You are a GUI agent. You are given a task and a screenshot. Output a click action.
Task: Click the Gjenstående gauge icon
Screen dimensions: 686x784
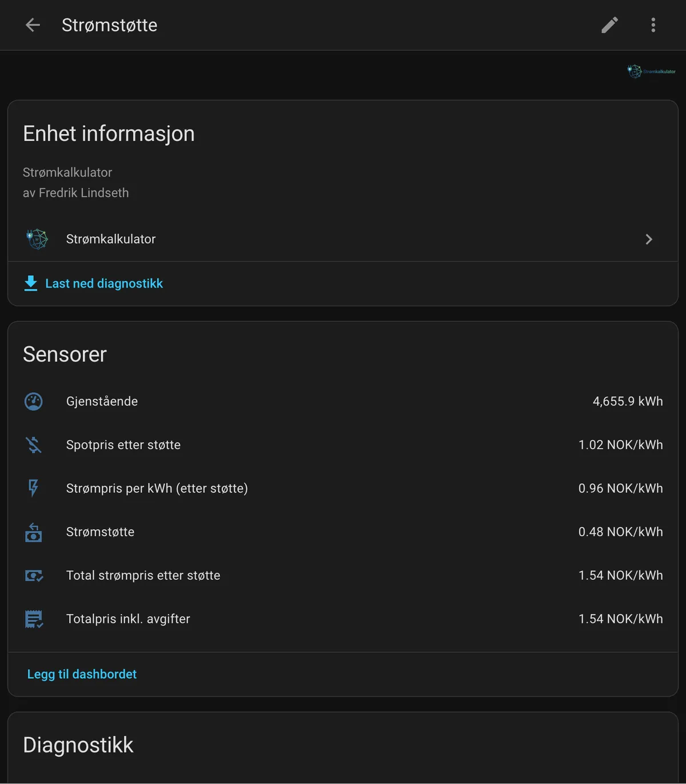click(x=34, y=401)
